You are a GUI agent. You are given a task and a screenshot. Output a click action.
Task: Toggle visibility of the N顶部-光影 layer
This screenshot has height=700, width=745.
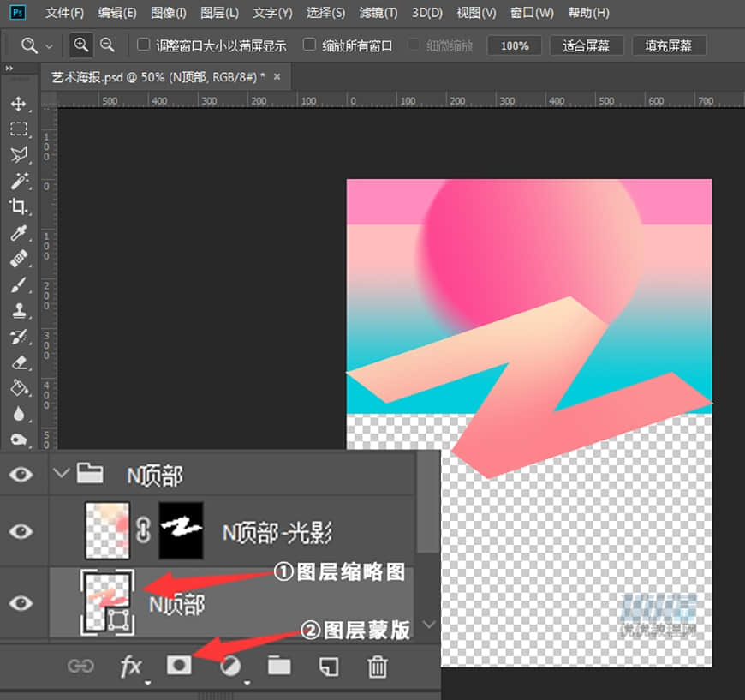point(21,529)
